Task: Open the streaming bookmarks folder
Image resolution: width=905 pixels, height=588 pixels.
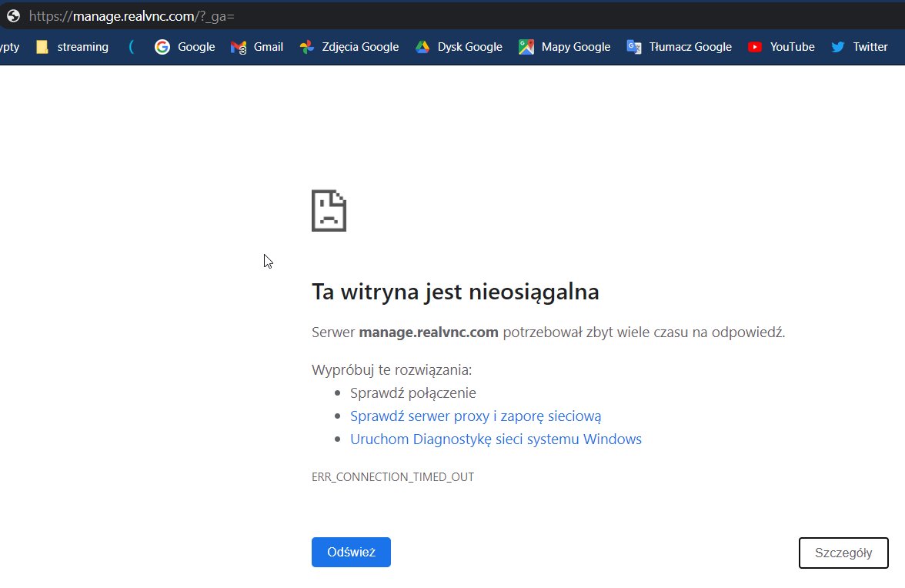Action: (72, 47)
